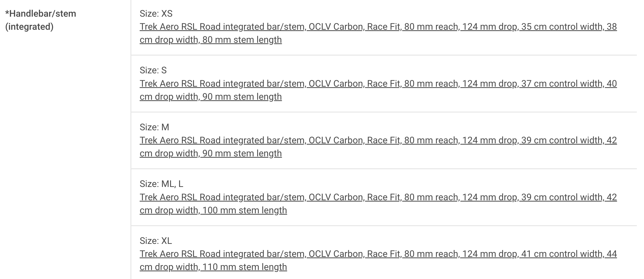Click the 'Size: M' label
Viewport: 644px width, 279px height.
pyautogui.click(x=154, y=127)
